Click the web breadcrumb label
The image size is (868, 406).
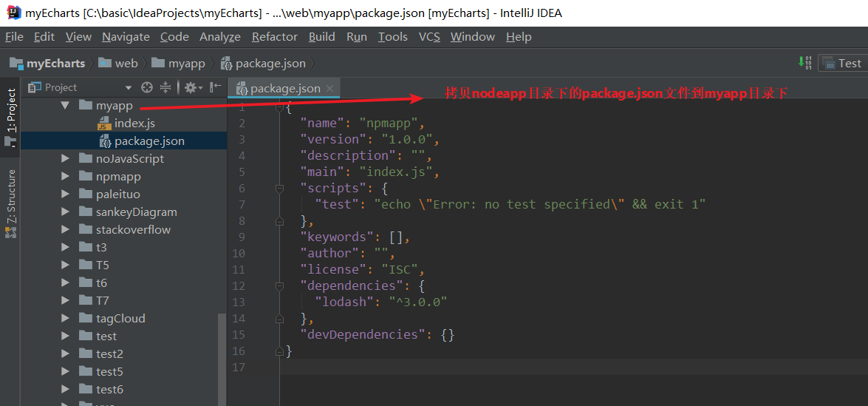pyautogui.click(x=126, y=63)
